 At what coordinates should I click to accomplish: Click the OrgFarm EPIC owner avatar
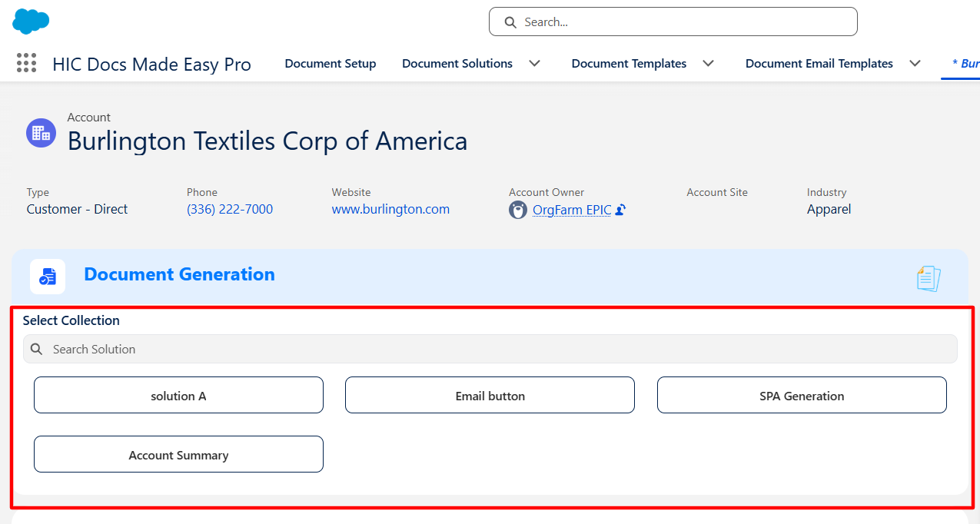[x=518, y=210]
